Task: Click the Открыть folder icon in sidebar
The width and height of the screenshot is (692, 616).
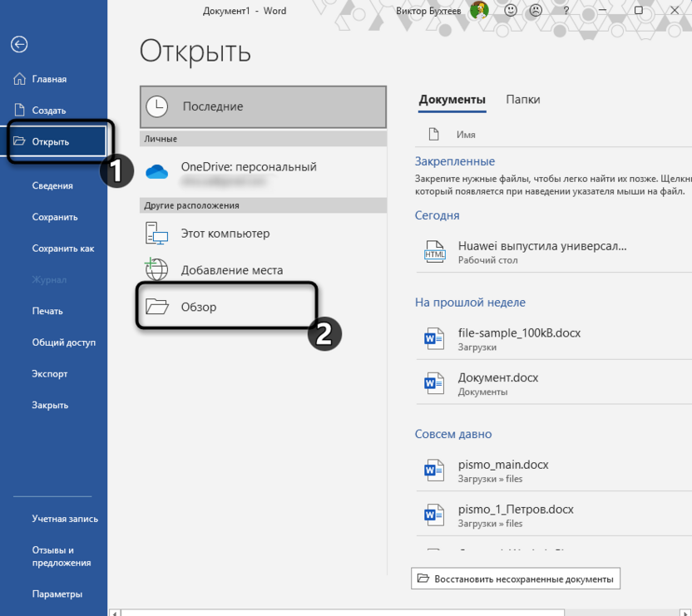Action: pyautogui.click(x=19, y=141)
